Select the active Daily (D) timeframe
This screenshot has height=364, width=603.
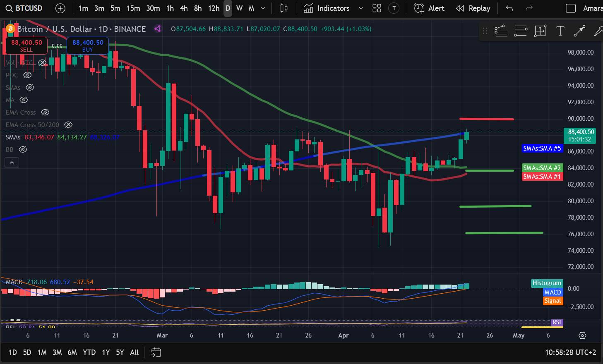228,8
